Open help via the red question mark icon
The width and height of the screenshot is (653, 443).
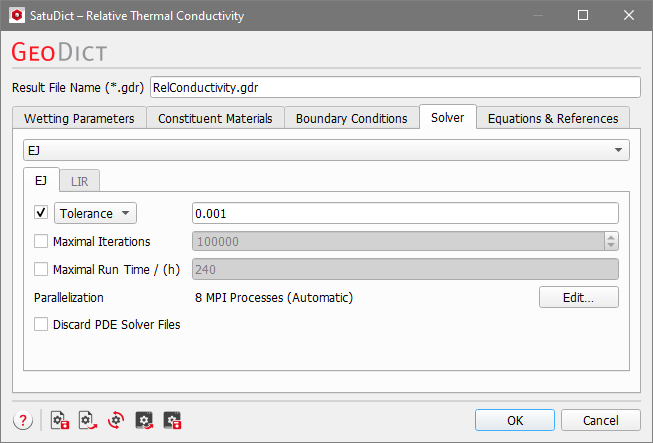[23, 420]
